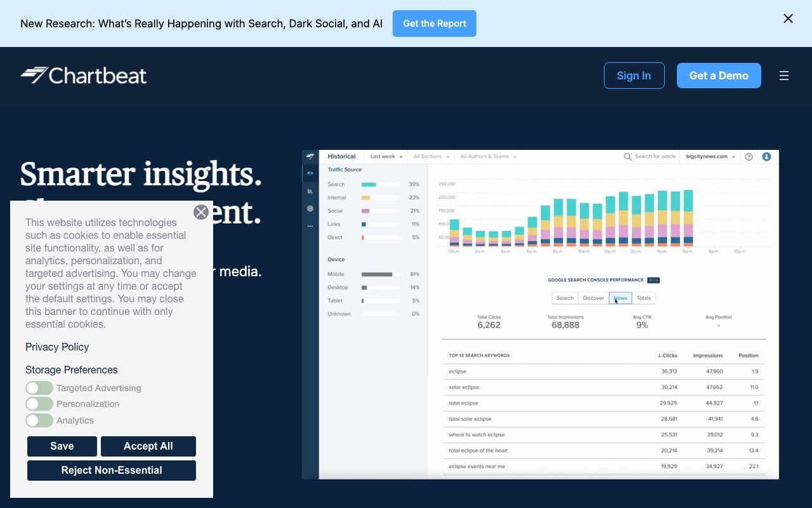
Task: Select the News tab
Action: pyautogui.click(x=620, y=298)
